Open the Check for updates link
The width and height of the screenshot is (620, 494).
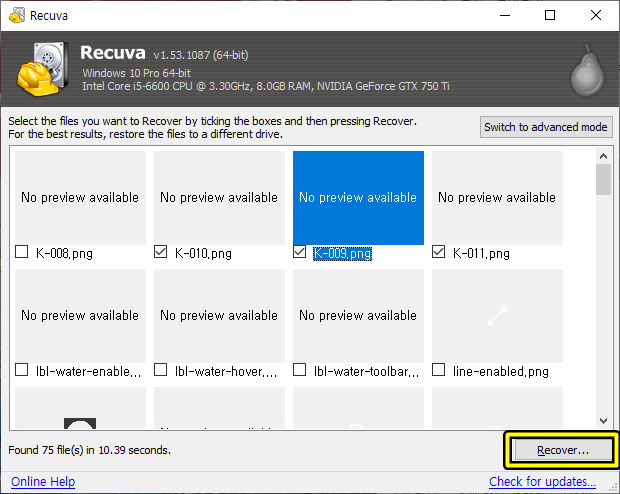click(x=542, y=482)
